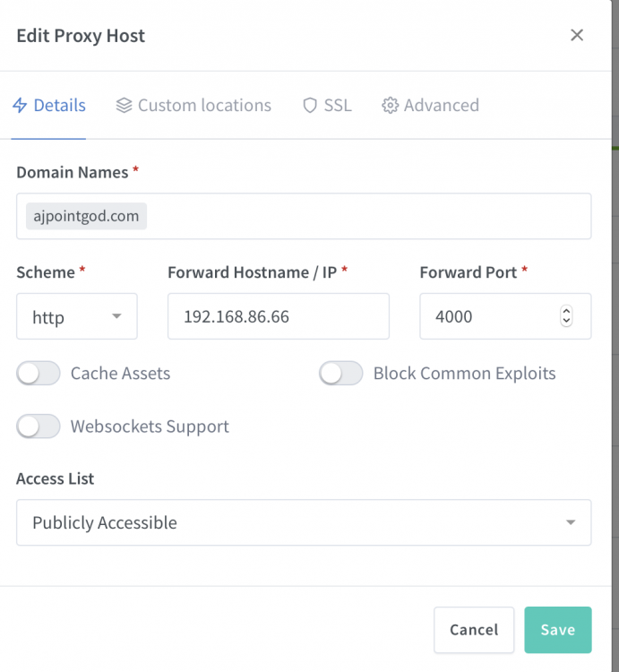Click the lightning bolt Details icon
The height and width of the screenshot is (672, 619).
coord(20,106)
